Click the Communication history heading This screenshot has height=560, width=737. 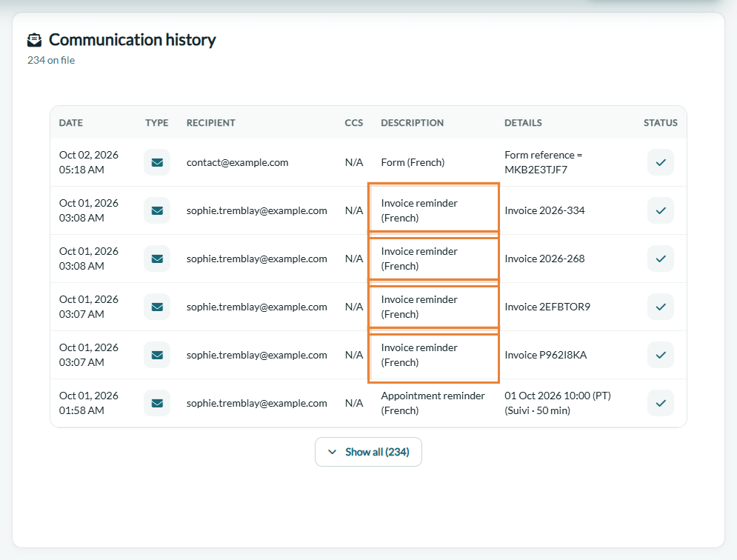pos(132,40)
